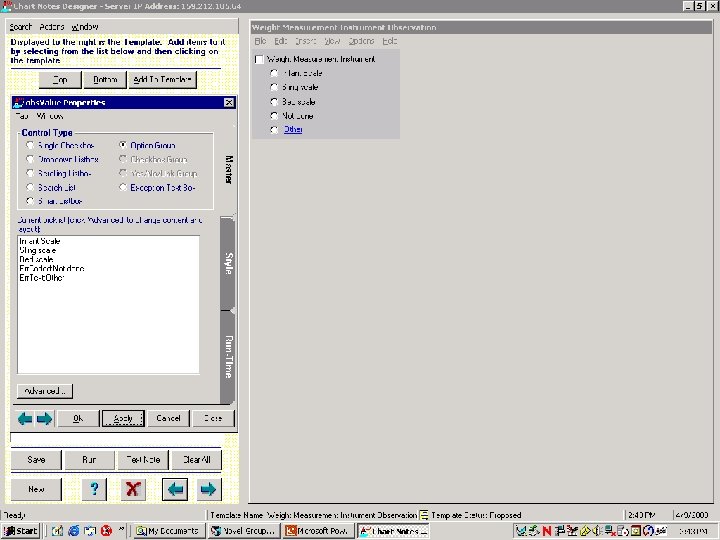
Task: Select the Bed scale option in template
Action: click(x=275, y=101)
